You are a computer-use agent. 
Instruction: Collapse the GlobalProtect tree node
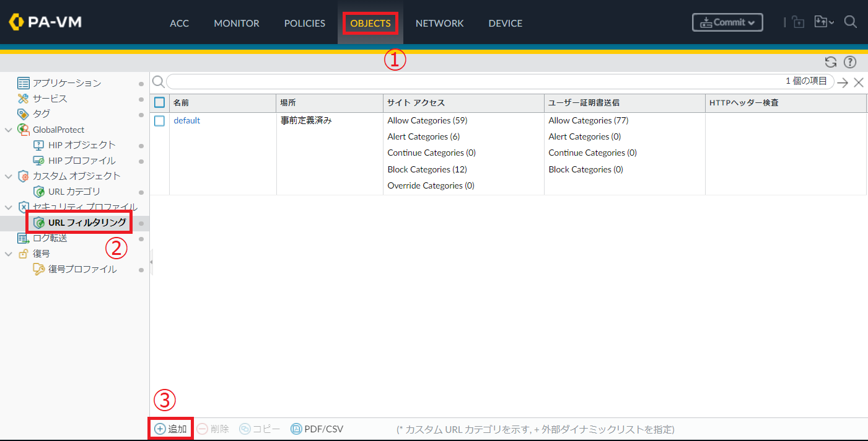[x=9, y=130]
